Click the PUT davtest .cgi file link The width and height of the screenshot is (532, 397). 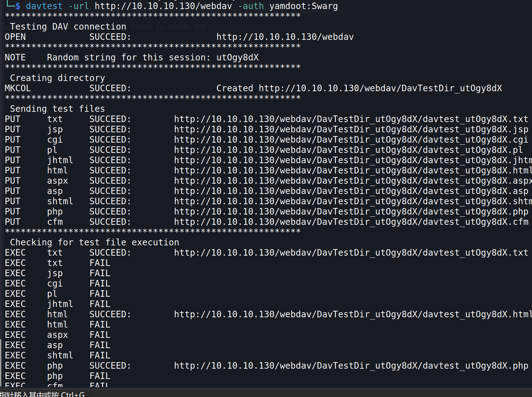pos(351,139)
